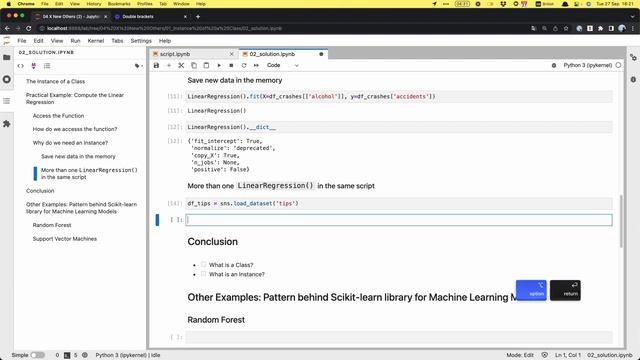The height and width of the screenshot is (360, 640).
Task: Open Chrome tab search dropdown arrow
Action: tap(633, 17)
